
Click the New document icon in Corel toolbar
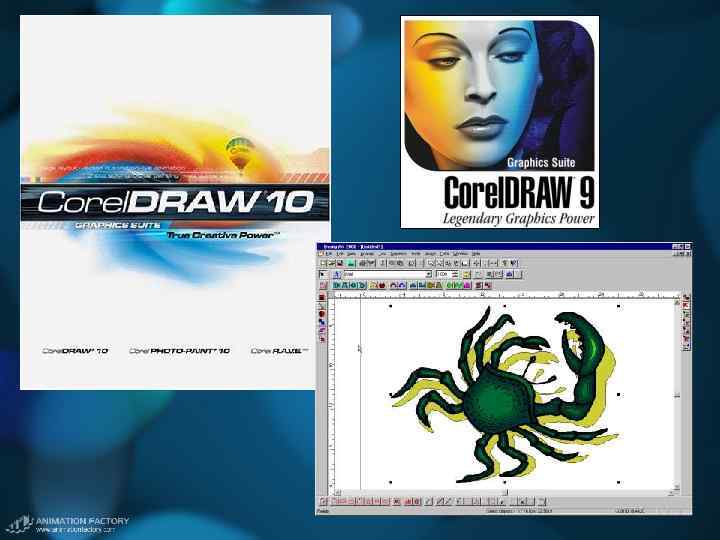tap(323, 263)
